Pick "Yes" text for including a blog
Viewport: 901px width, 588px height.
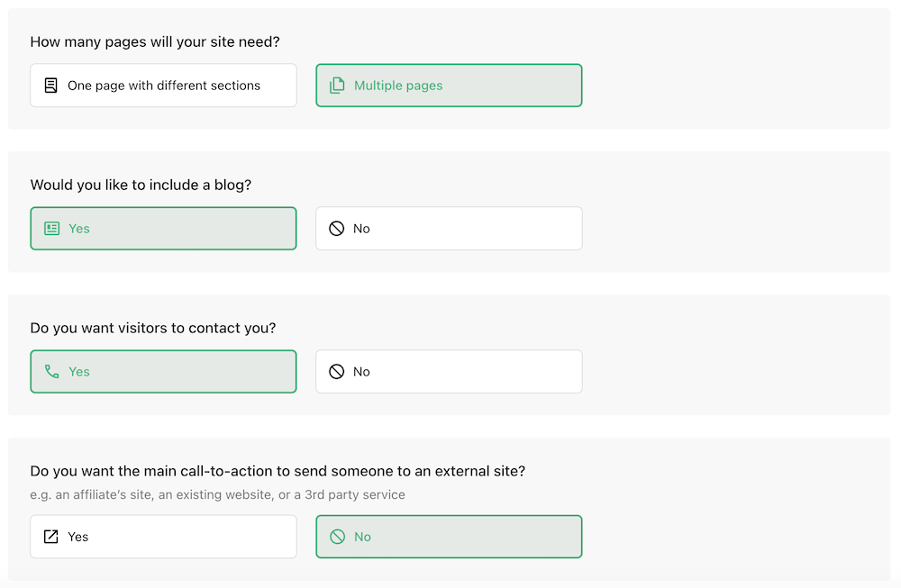tap(79, 229)
